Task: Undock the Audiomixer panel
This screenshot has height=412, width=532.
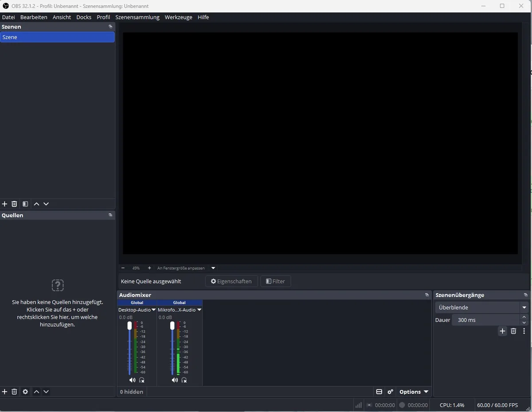Action: (x=427, y=295)
